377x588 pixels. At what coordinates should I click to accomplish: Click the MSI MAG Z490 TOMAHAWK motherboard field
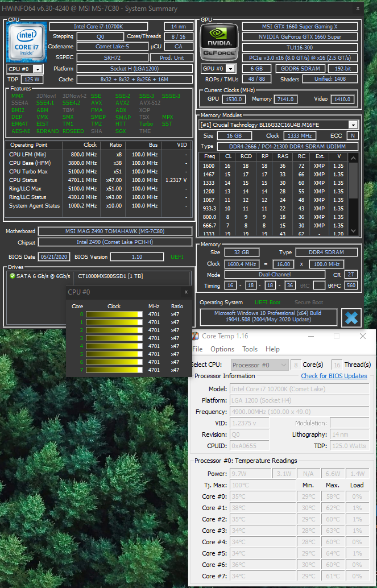115,231
